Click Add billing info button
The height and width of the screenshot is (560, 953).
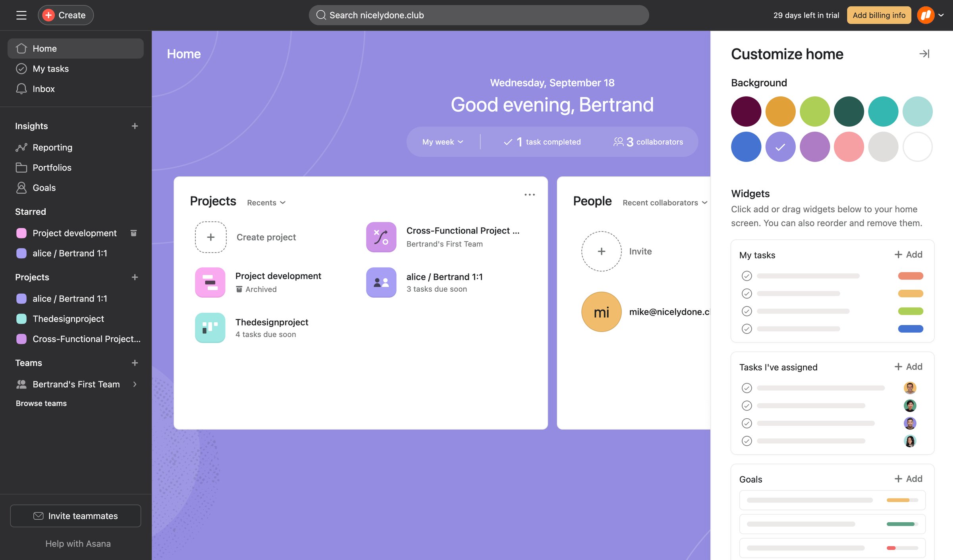click(879, 15)
